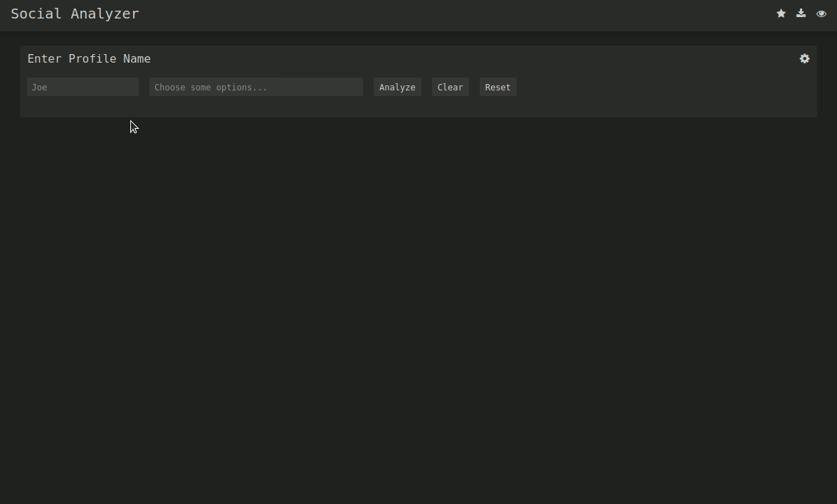Click the eye icon in header
837x504 pixels.
pos(821,14)
